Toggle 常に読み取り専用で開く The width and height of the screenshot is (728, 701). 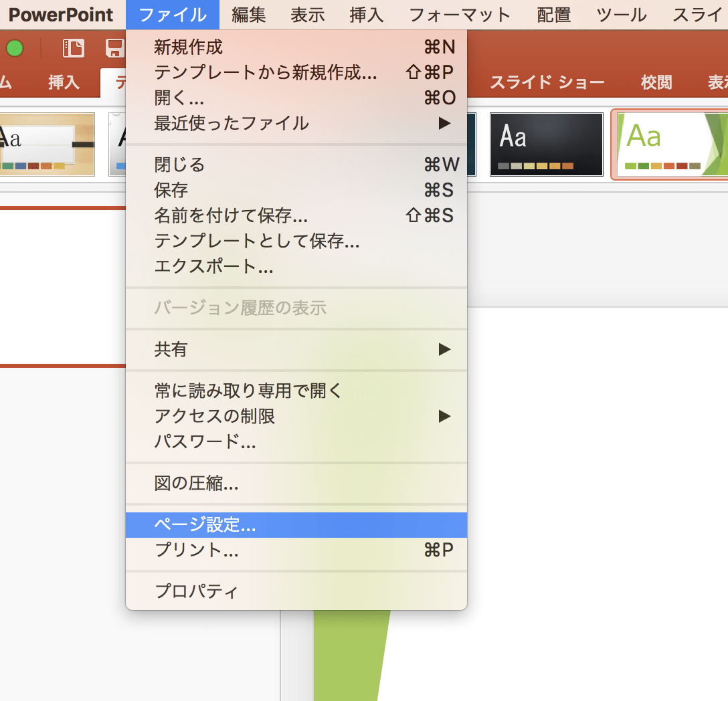(x=296, y=391)
